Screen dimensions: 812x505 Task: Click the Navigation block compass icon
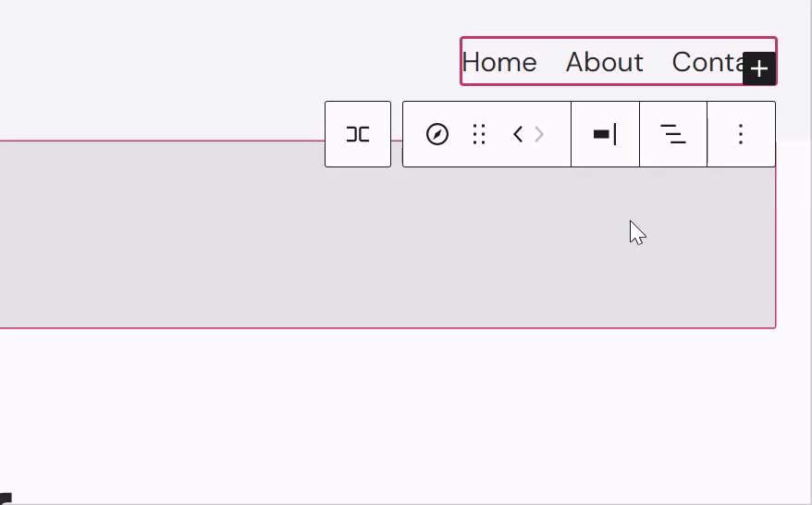(437, 134)
